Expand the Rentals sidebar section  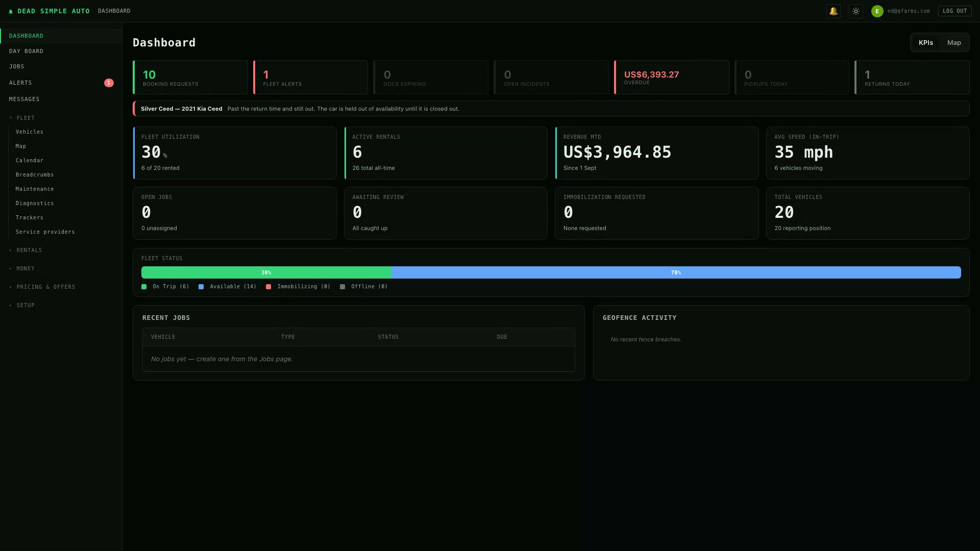(26, 250)
